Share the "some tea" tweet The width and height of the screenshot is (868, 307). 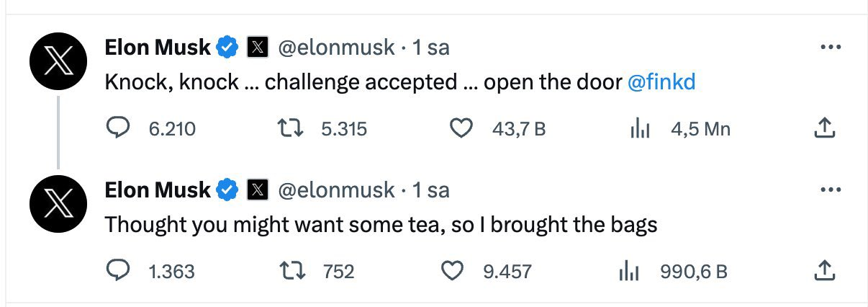pos(823,271)
